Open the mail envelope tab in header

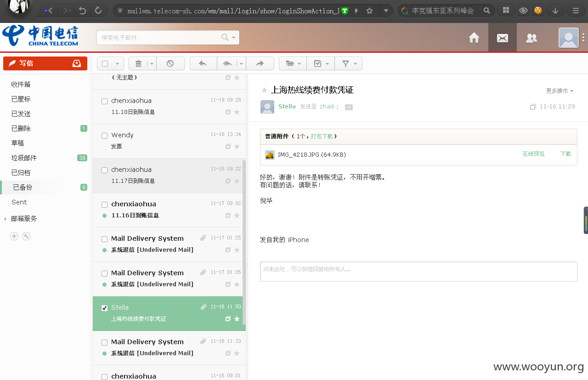click(x=503, y=38)
